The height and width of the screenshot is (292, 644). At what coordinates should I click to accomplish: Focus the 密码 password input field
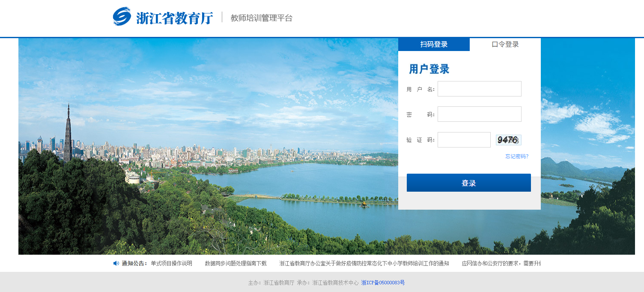tap(479, 114)
